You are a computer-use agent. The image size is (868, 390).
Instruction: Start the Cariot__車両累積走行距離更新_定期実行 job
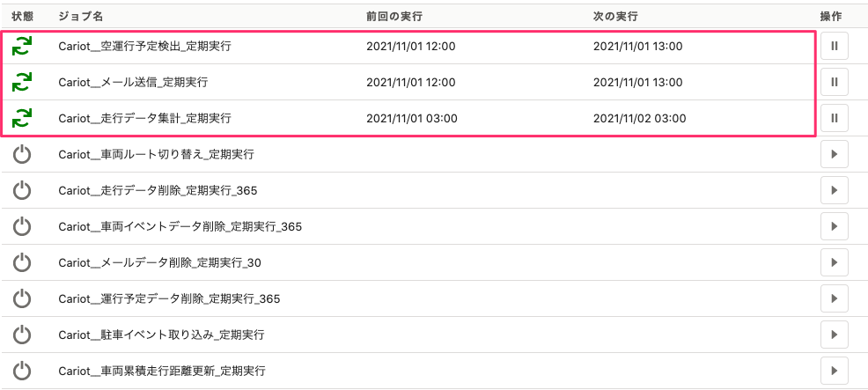click(x=835, y=370)
